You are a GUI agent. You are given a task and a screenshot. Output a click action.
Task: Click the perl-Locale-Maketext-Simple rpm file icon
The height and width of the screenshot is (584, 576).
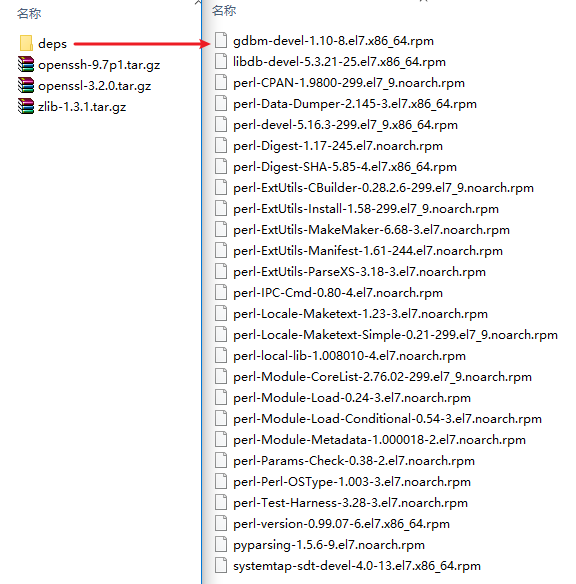click(221, 334)
